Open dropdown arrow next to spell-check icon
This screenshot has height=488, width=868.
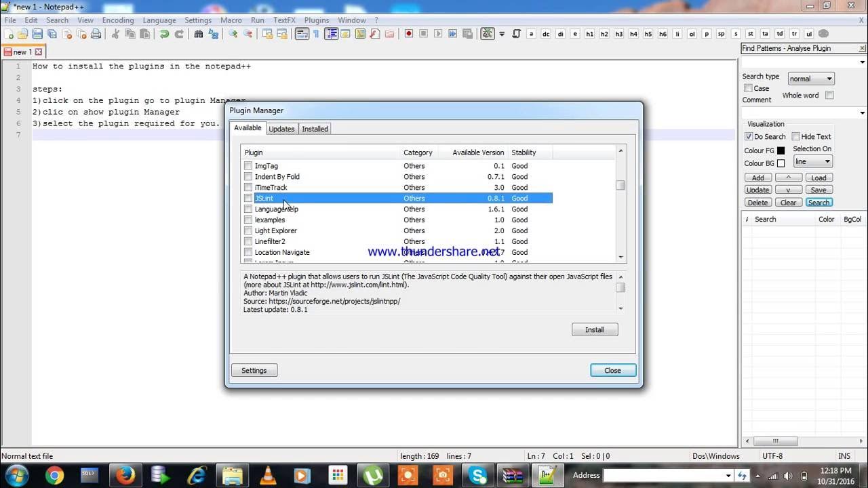coord(502,34)
